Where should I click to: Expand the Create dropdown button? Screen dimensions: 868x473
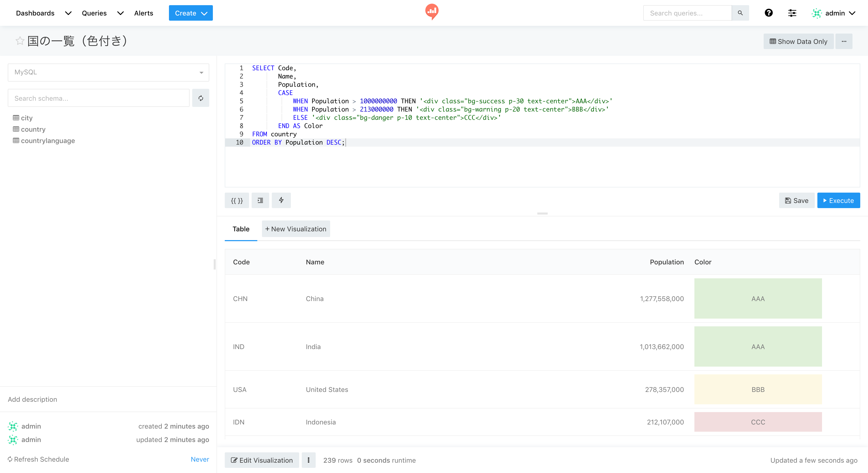190,13
